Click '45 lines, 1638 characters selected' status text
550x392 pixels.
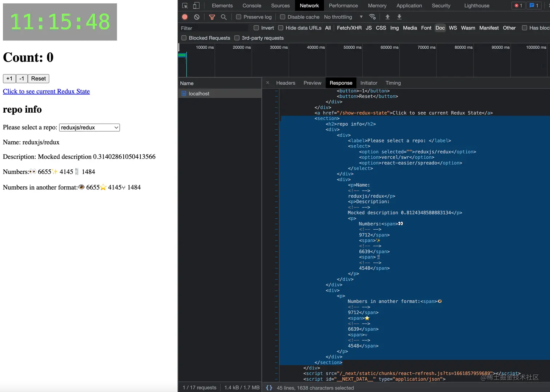(315, 388)
